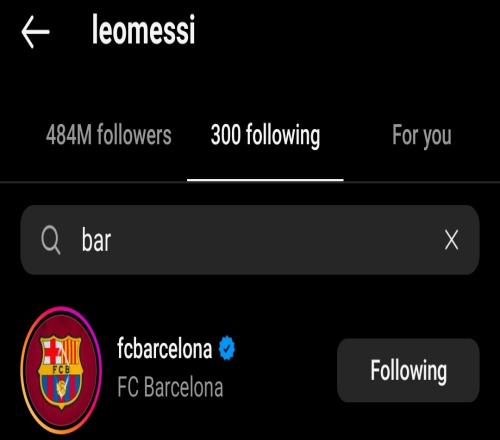View fcbarcelona story via the gradient ring
Screen dimensions: 500x440
[x=61, y=371]
